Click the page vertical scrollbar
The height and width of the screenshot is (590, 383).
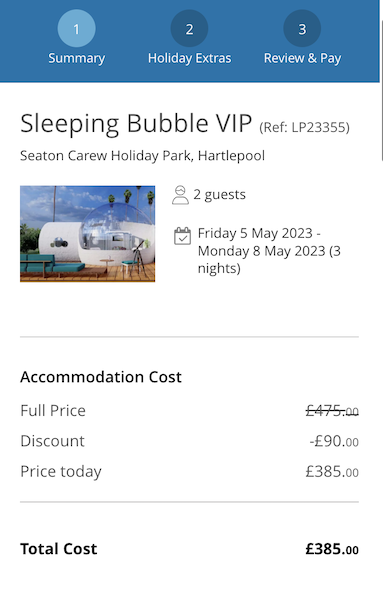[x=381, y=90]
